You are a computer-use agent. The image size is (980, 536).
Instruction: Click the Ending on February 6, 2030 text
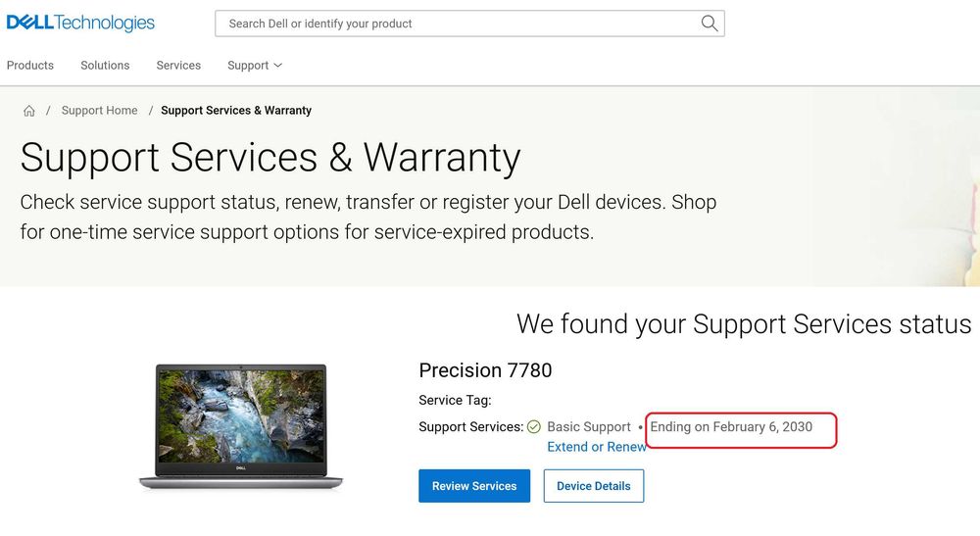pos(731,427)
